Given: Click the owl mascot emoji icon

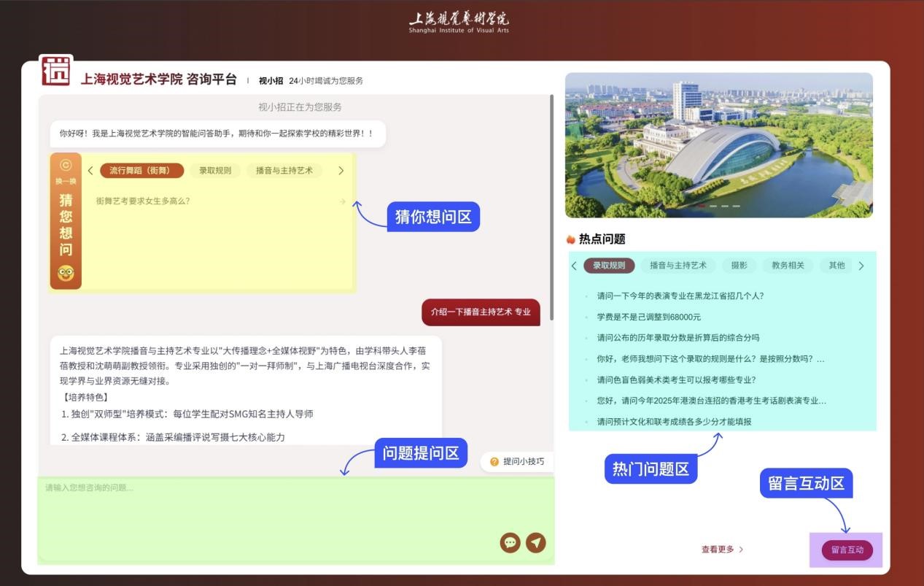Looking at the screenshot, I should (x=66, y=274).
